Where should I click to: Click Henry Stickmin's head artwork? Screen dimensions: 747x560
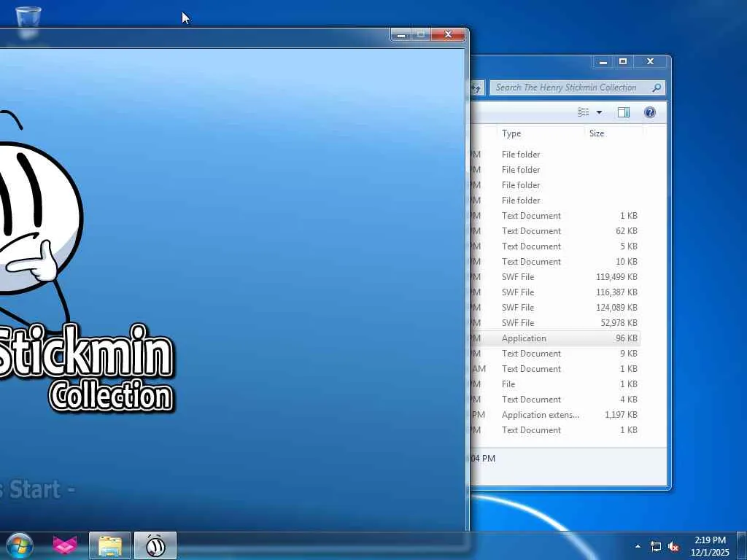38,217
